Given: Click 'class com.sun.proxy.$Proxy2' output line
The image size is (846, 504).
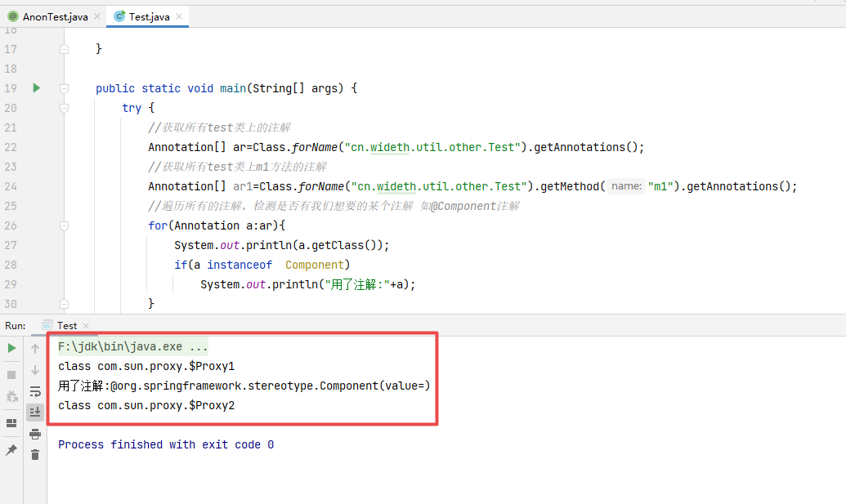Looking at the screenshot, I should pyautogui.click(x=146, y=406).
